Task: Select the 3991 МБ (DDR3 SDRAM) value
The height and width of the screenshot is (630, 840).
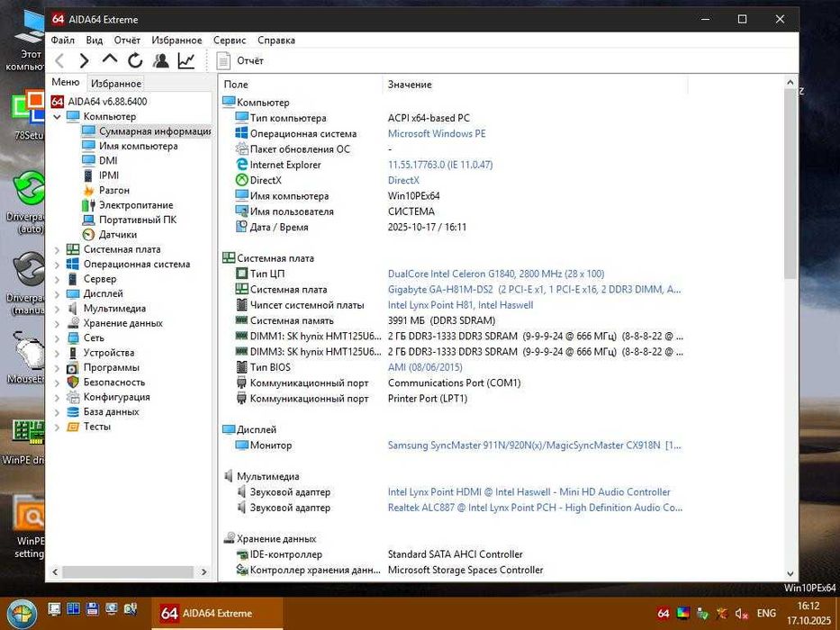Action: [x=441, y=320]
